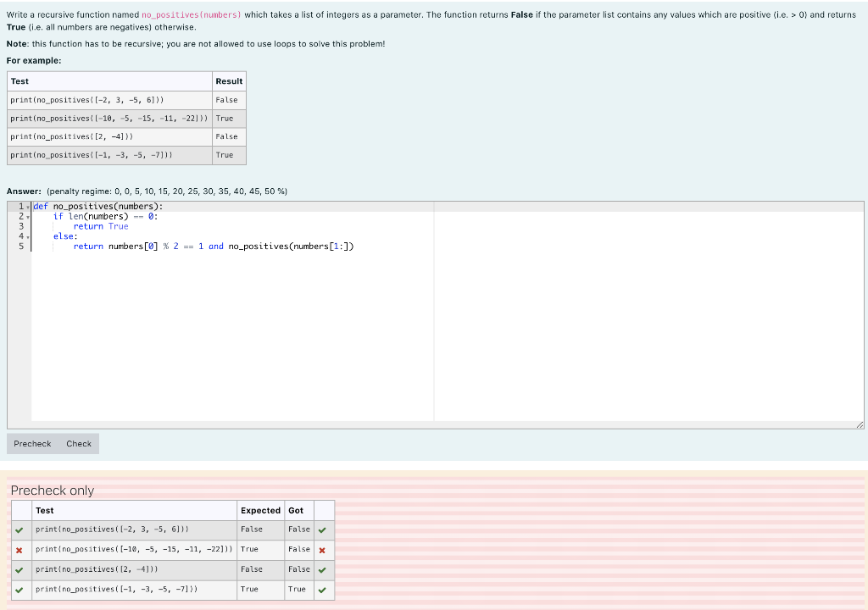Click the Result header in the example table
The image size is (868, 610).
tap(229, 81)
